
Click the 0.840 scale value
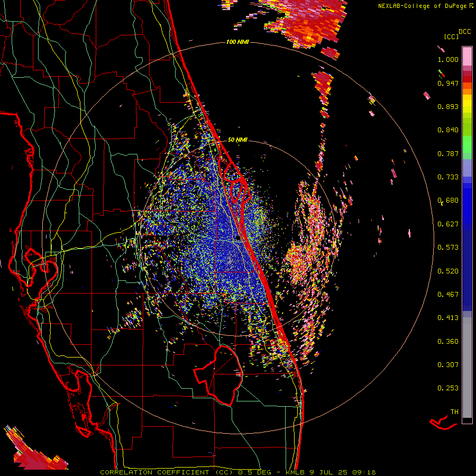coord(448,130)
